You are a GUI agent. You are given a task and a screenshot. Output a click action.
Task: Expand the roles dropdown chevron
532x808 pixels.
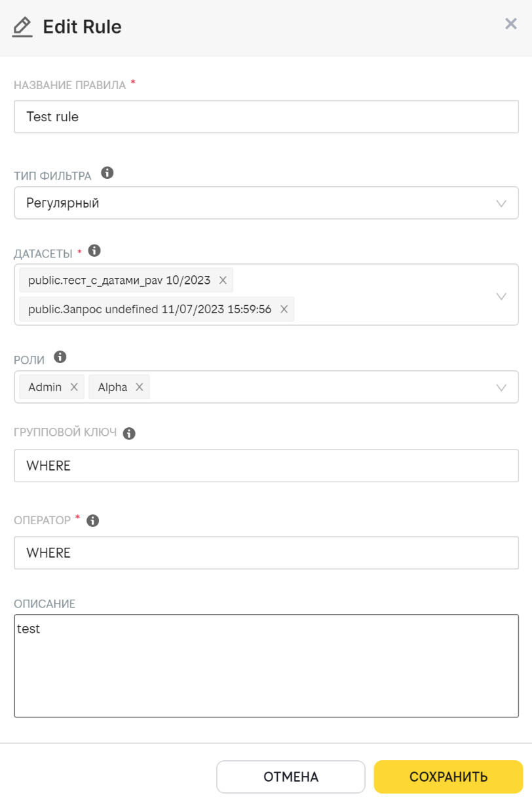point(501,387)
